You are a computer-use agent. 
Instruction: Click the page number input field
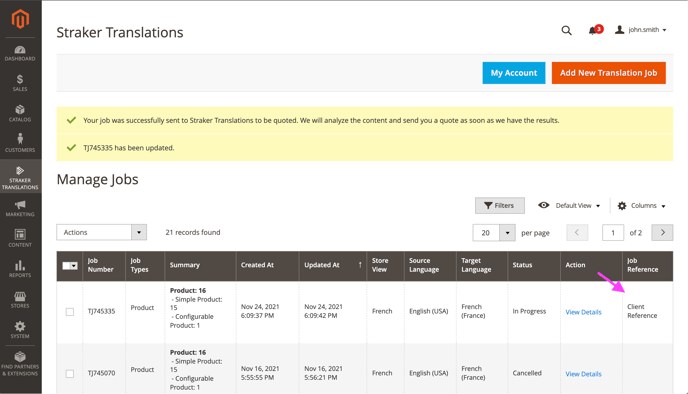[613, 233]
